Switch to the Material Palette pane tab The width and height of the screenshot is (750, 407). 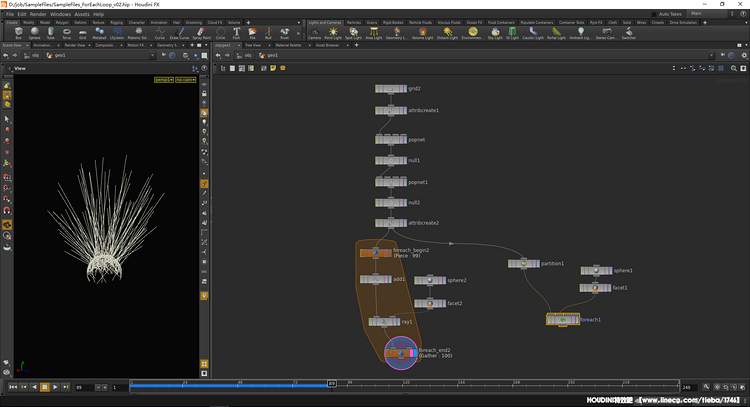288,45
